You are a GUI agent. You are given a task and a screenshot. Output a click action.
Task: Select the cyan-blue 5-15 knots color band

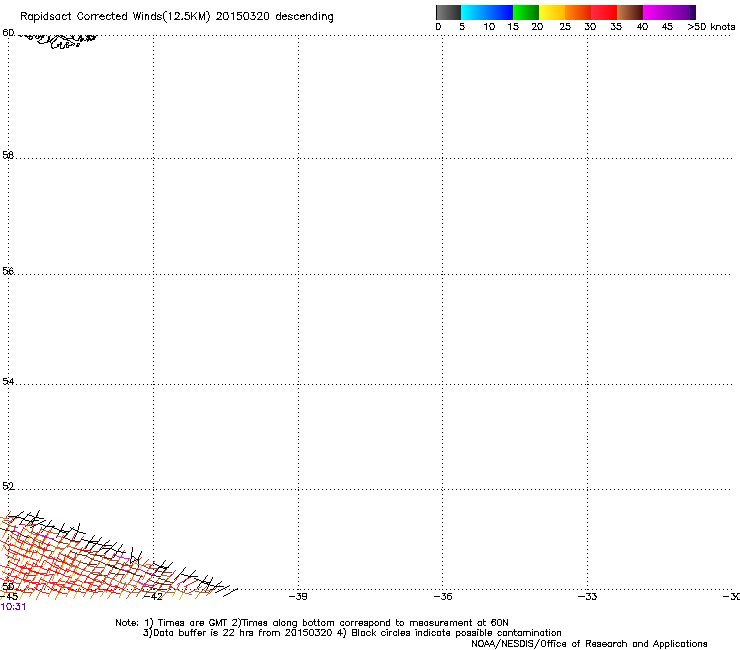click(487, 12)
